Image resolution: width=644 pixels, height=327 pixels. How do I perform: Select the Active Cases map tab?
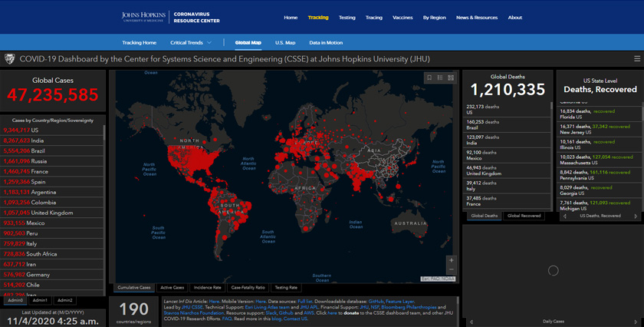172,287
